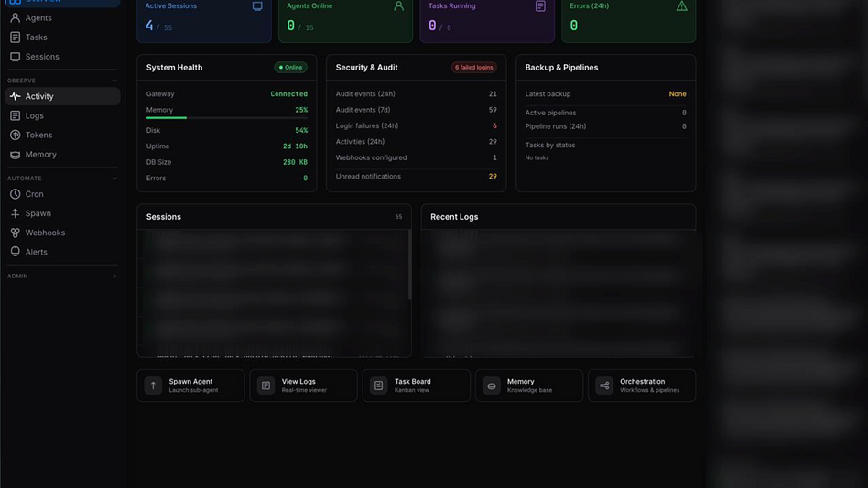Click the Sessions panel scrollbar
Screen dimensions: 868x488
click(x=409, y=265)
